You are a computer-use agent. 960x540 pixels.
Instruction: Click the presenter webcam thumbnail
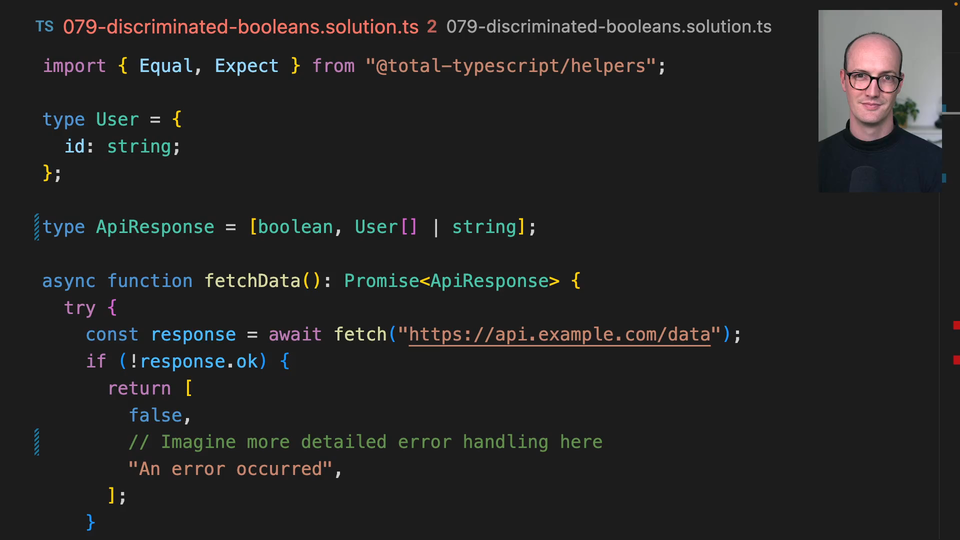point(879,101)
